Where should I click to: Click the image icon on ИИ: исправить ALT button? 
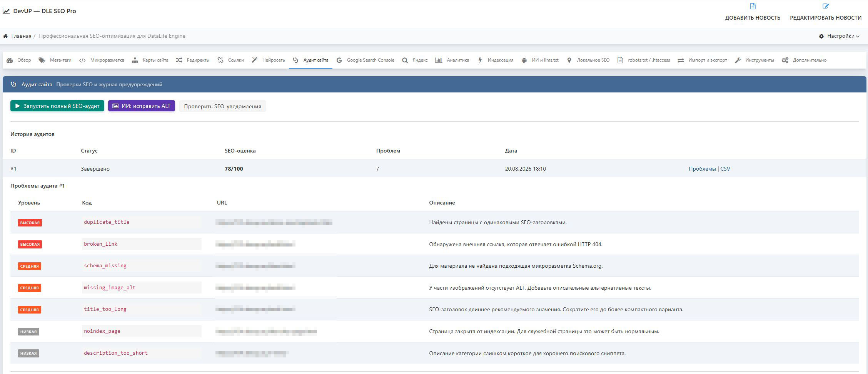[x=115, y=106]
